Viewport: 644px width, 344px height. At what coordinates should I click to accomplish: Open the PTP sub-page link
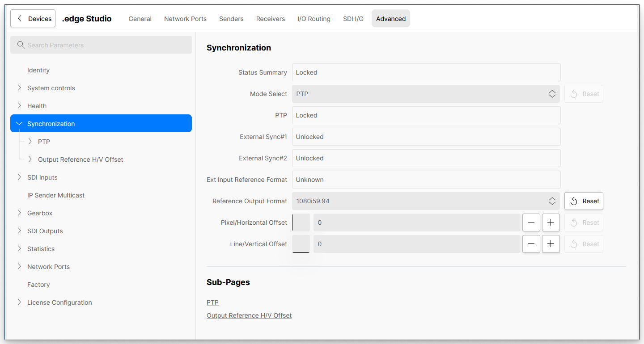click(212, 302)
